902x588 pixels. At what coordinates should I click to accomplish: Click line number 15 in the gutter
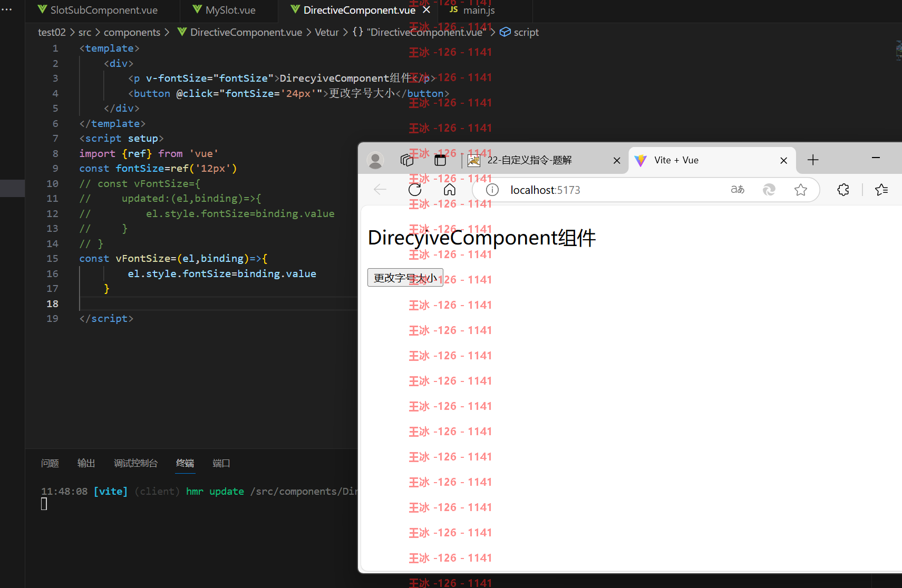click(52, 258)
